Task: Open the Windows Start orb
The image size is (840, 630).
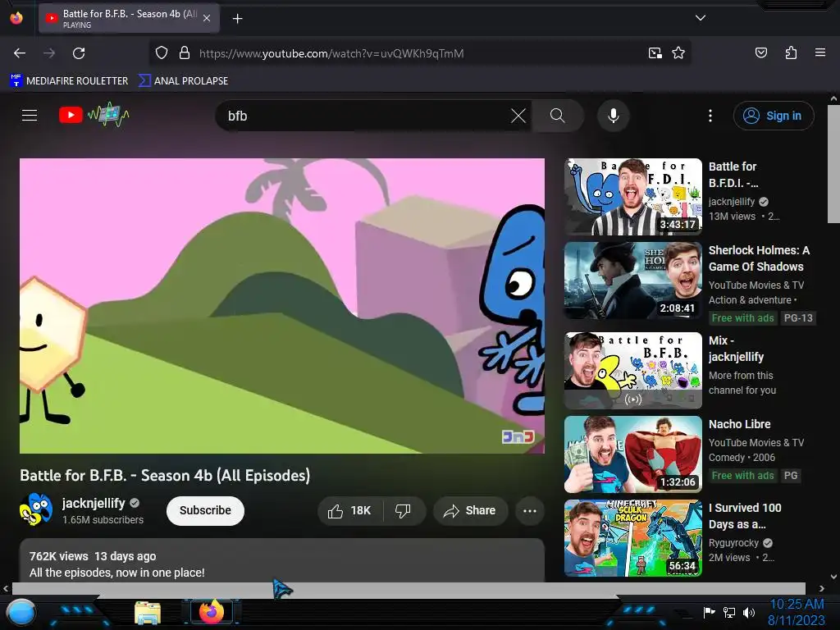Action: click(21, 613)
